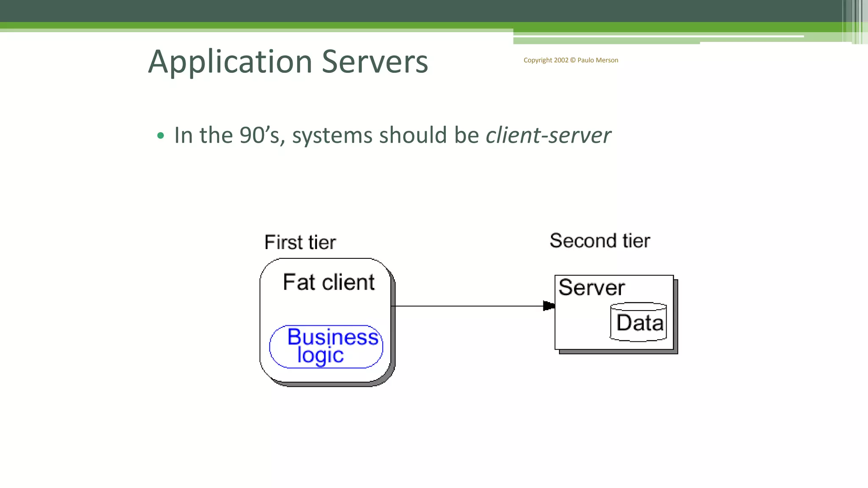Click the green bullet point dot
This screenshot has width=868, height=488.
pos(160,136)
